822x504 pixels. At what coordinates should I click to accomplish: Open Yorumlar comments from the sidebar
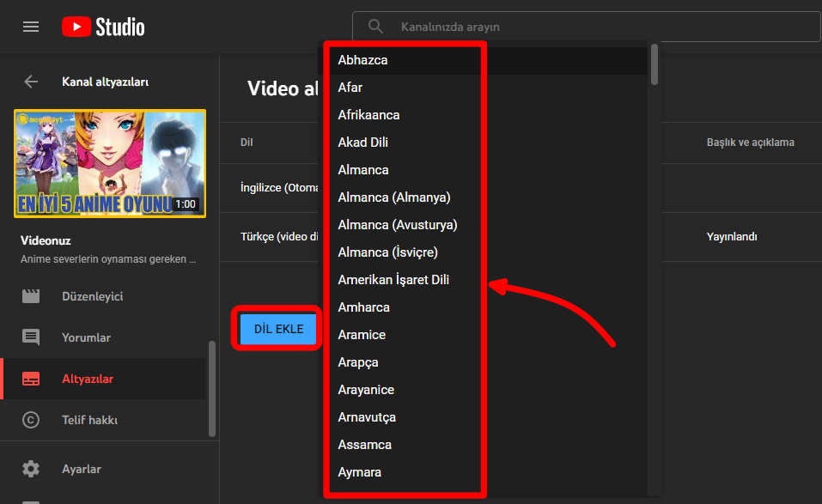[x=86, y=337]
